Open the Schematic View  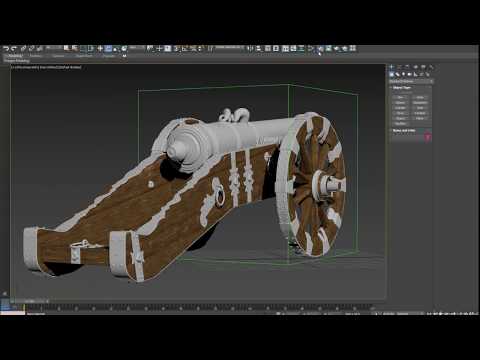(x=302, y=49)
